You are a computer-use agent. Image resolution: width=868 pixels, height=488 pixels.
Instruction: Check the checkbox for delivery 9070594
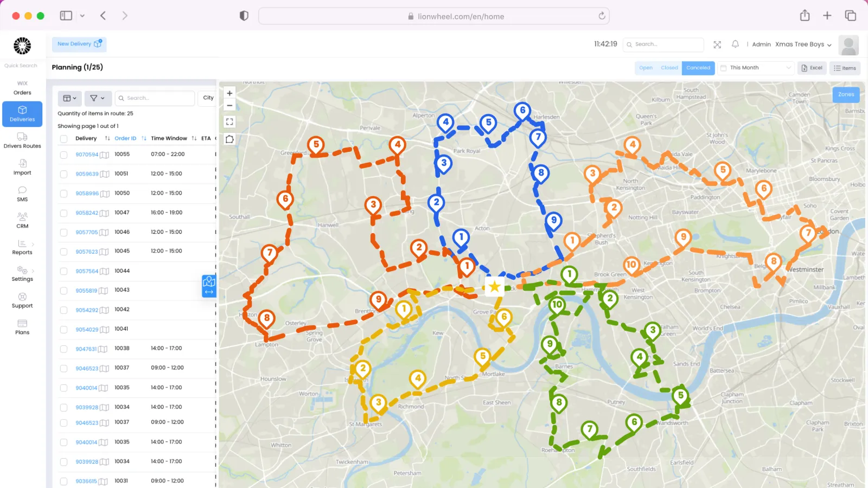tap(63, 154)
